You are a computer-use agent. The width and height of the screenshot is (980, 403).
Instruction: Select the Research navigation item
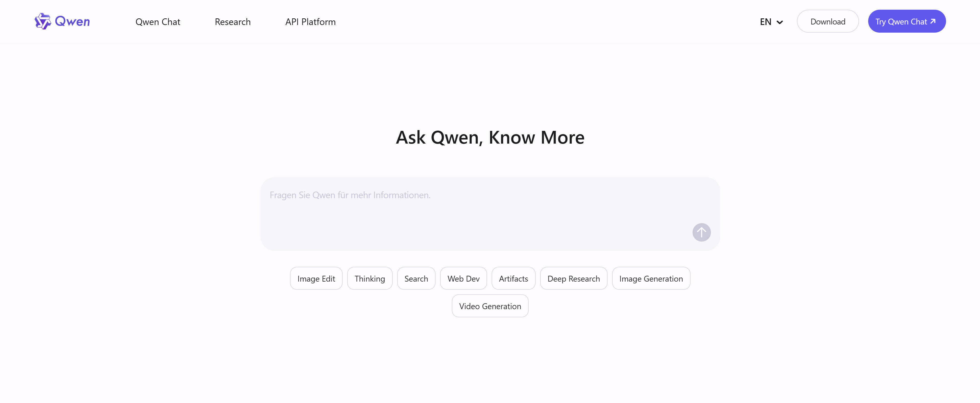pyautogui.click(x=233, y=22)
